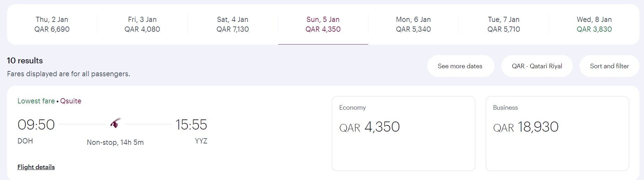Open the Flight details link
Viewport: 644px width, 180px height.
[x=36, y=167]
